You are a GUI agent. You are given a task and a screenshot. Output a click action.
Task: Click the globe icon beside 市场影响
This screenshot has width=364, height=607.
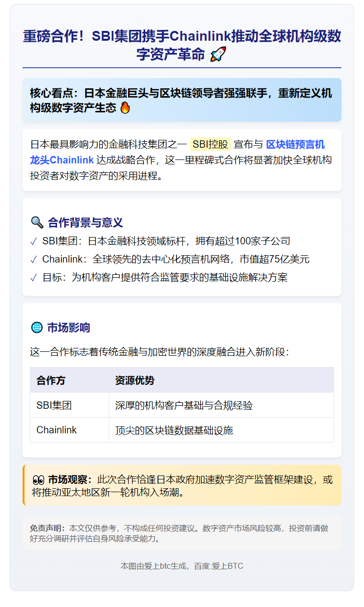click(36, 327)
